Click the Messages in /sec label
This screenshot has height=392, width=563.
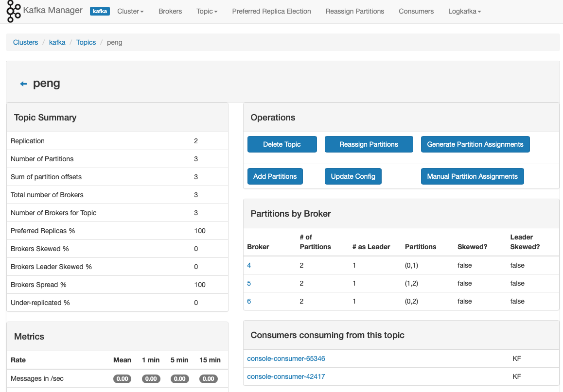pyautogui.click(x=37, y=379)
